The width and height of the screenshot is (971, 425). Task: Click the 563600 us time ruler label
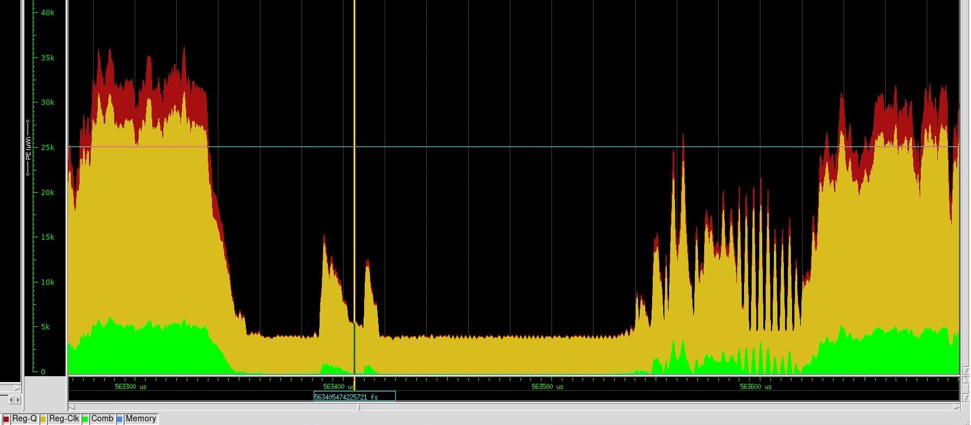tap(757, 386)
